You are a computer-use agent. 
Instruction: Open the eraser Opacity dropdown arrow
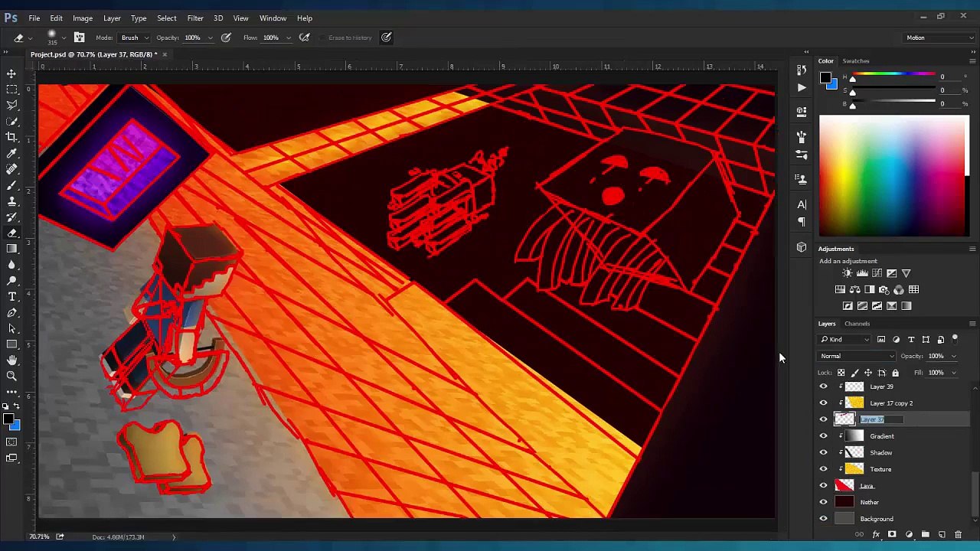click(x=210, y=37)
